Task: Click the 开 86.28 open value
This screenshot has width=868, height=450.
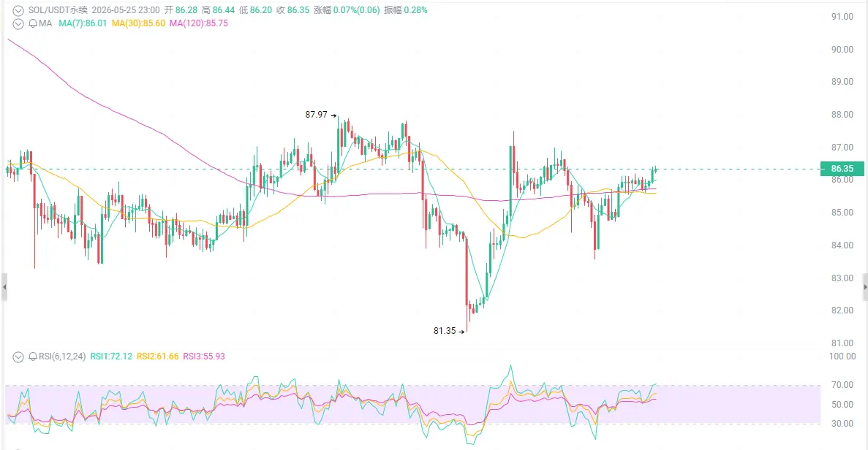Action: pyautogui.click(x=181, y=10)
